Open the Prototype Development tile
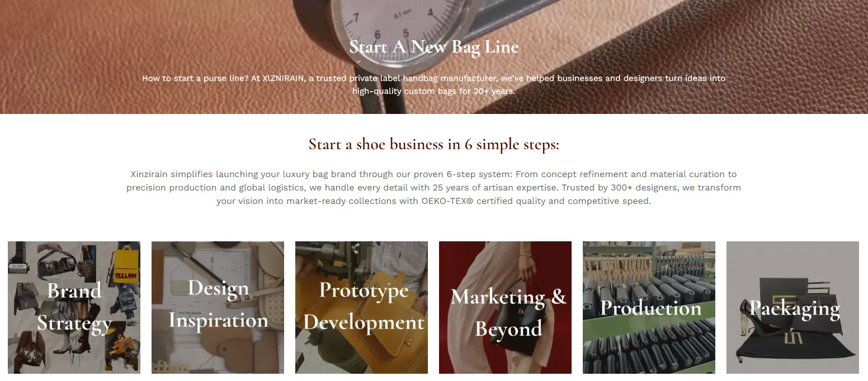 [361, 307]
